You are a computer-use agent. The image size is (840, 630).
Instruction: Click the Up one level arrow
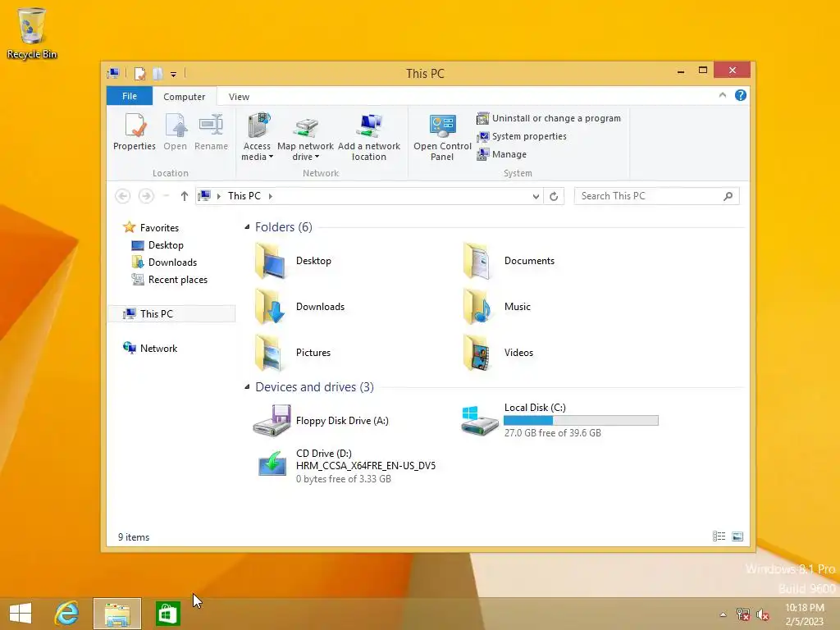click(185, 196)
